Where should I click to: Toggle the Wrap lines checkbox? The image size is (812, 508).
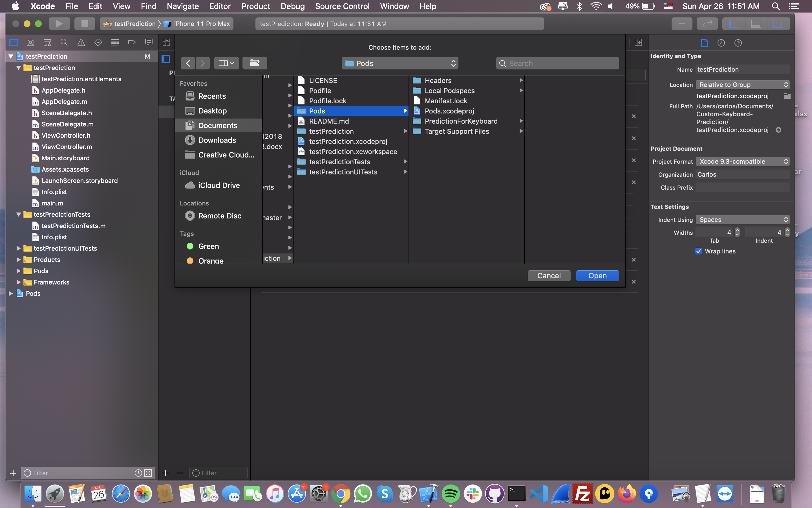click(x=699, y=251)
